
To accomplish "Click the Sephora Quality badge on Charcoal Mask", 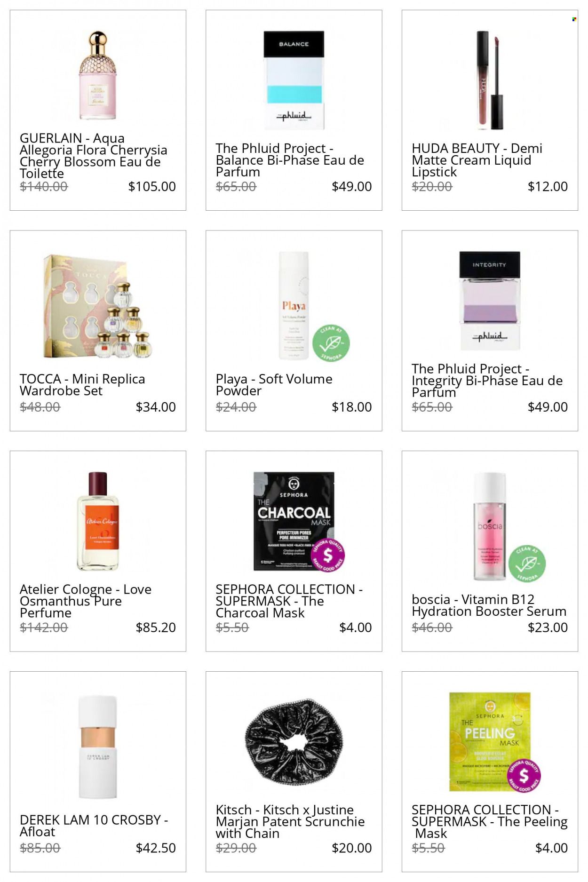I will (328, 555).
